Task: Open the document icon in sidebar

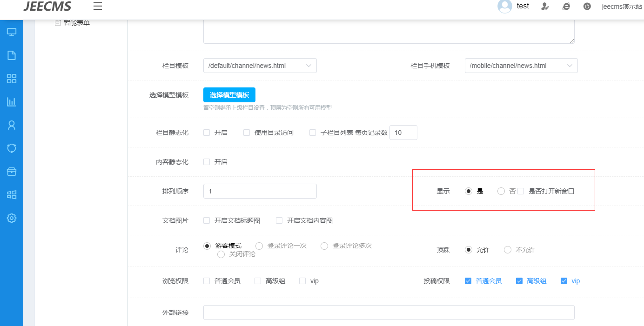Action: click(12, 55)
